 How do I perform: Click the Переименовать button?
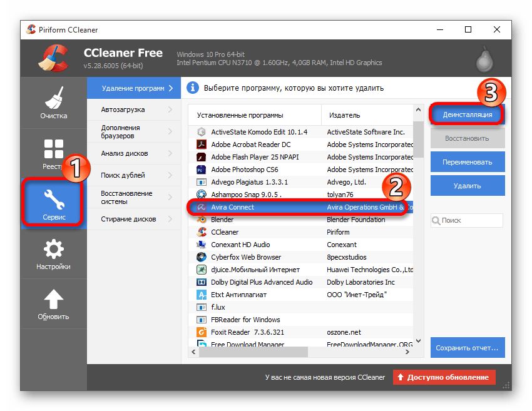[467, 162]
